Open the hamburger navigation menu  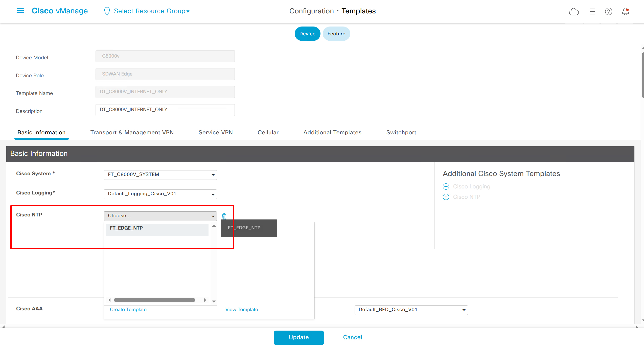pyautogui.click(x=20, y=11)
